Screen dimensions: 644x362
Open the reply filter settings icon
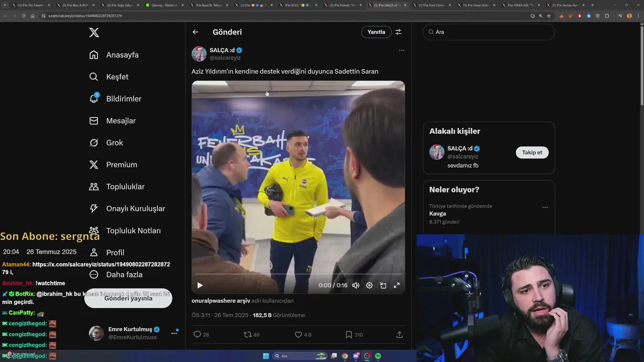[x=398, y=32]
